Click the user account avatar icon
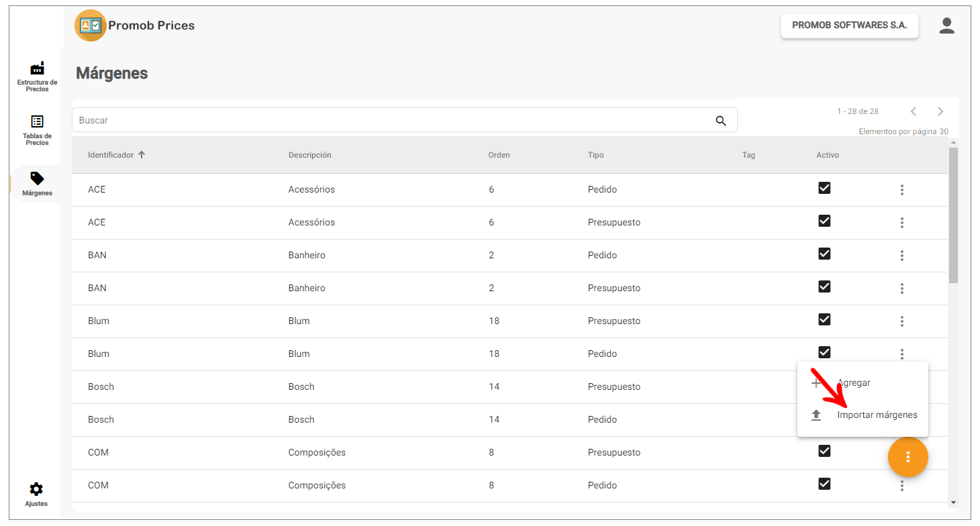The width and height of the screenshot is (980, 526). pos(946,25)
